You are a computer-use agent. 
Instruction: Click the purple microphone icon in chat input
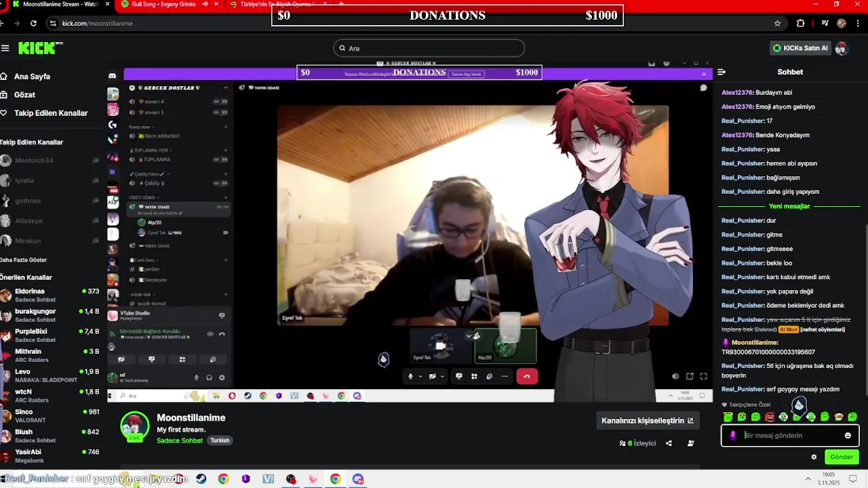(733, 436)
